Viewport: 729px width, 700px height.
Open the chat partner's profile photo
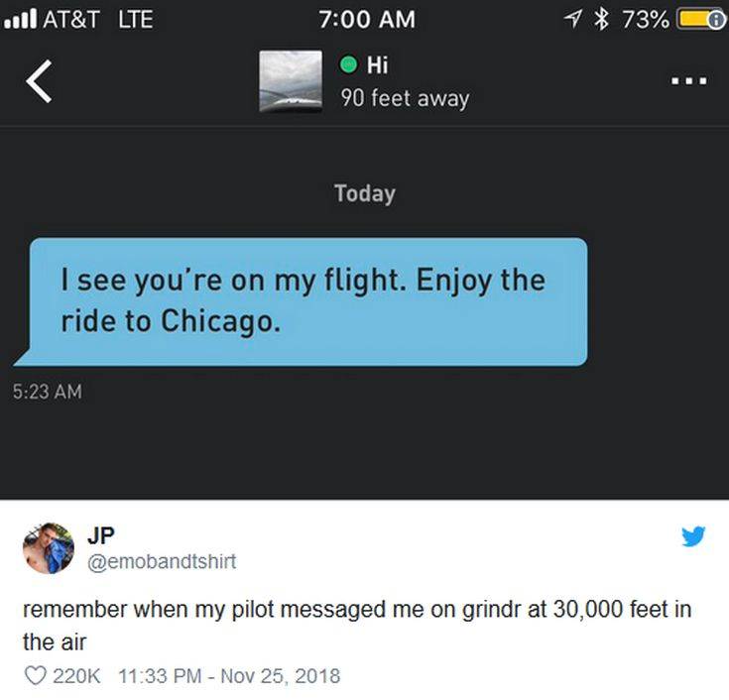290,80
